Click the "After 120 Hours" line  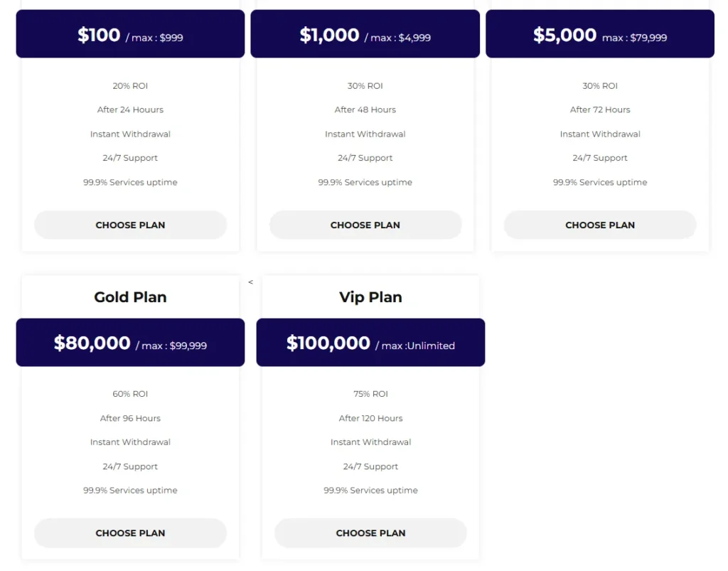[x=370, y=418]
